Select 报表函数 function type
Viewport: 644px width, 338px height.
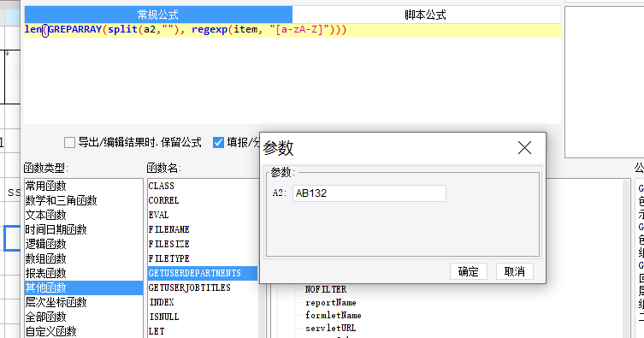(x=83, y=273)
